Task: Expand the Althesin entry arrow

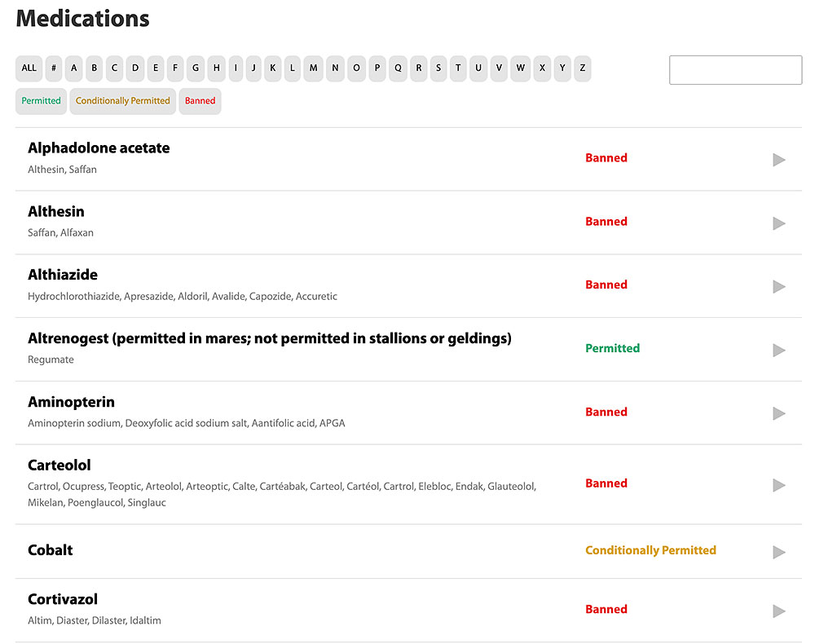Action: pyautogui.click(x=778, y=223)
